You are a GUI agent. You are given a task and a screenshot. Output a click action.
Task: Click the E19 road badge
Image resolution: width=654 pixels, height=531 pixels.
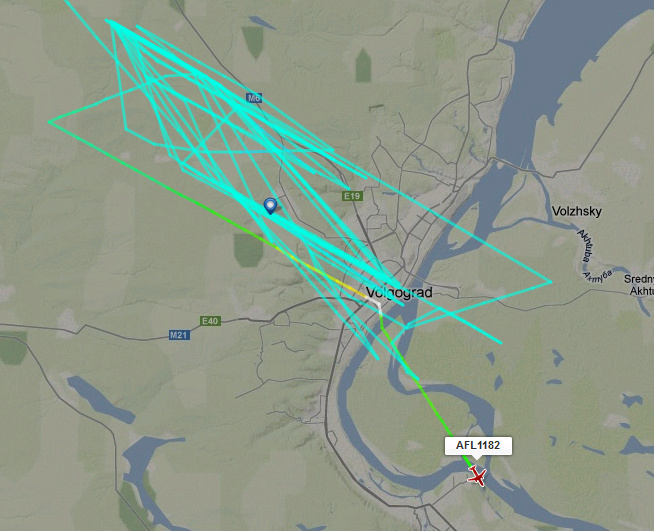(352, 196)
